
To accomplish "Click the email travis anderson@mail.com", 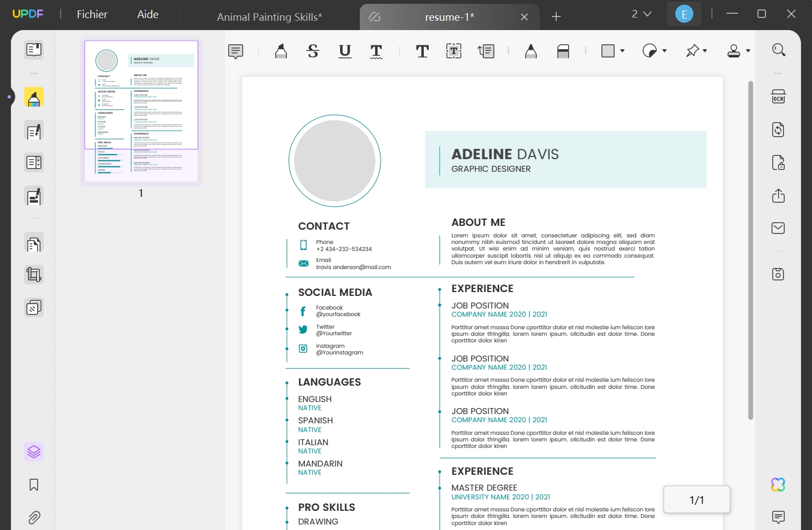I will pos(353,267).
